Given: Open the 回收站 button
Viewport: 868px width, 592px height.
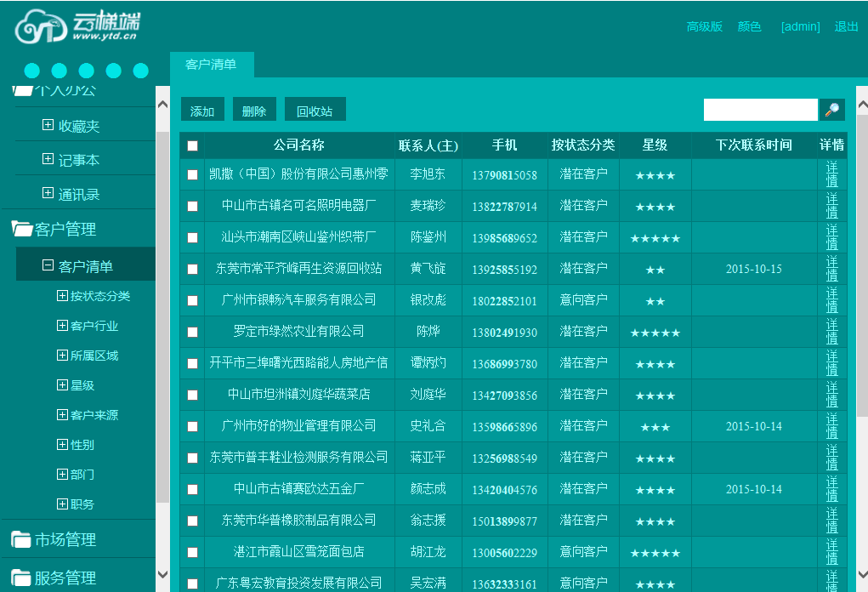Looking at the screenshot, I should [315, 111].
